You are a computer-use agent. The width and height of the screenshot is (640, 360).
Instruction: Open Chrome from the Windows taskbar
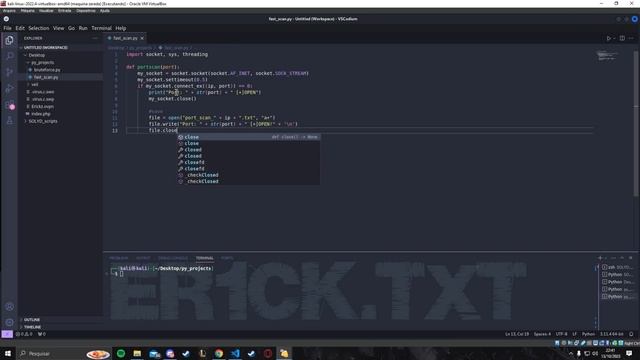219,353
